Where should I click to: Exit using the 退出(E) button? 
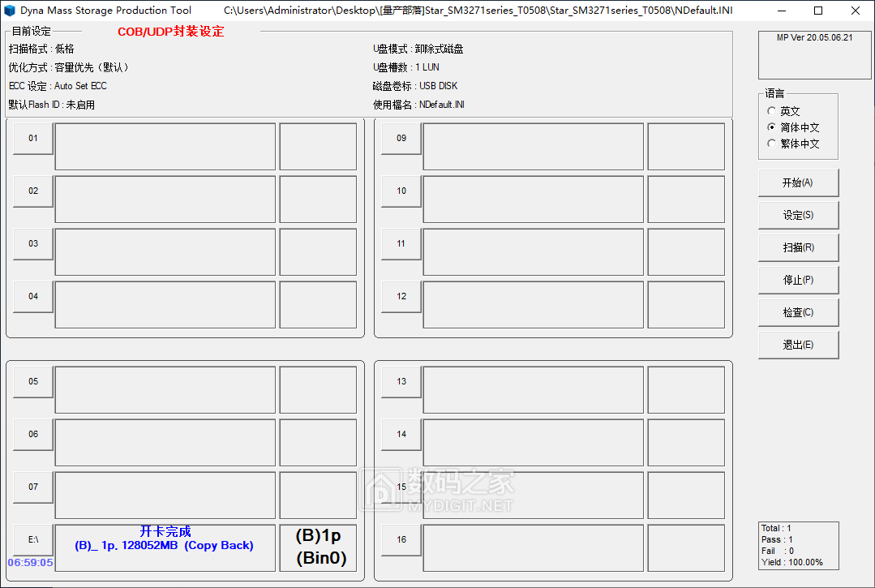[x=798, y=345]
